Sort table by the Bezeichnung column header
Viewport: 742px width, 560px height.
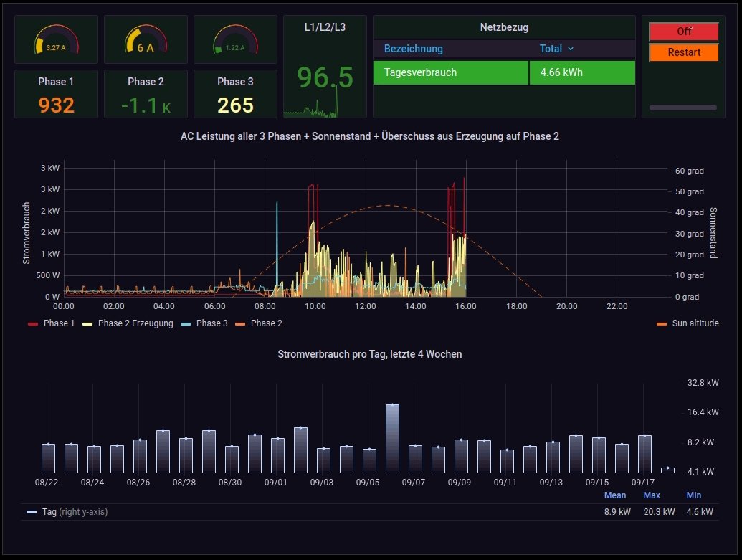(x=414, y=49)
